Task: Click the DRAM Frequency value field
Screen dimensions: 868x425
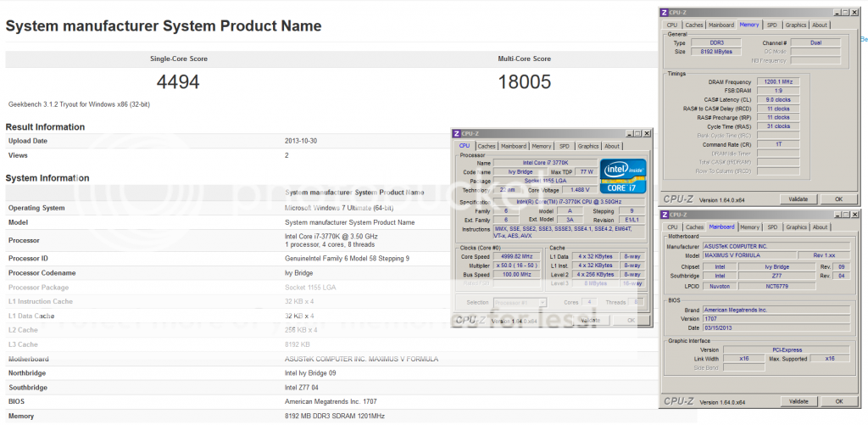Action: click(x=778, y=81)
